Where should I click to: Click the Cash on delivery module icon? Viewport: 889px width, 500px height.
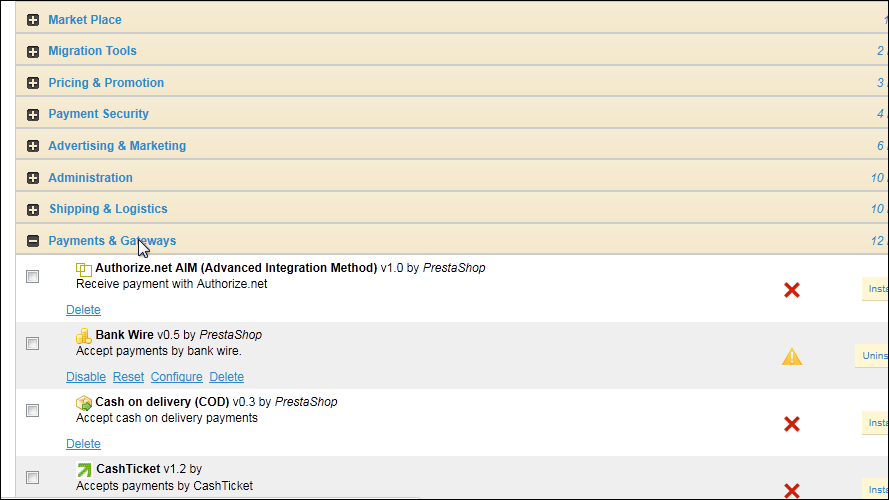[84, 402]
